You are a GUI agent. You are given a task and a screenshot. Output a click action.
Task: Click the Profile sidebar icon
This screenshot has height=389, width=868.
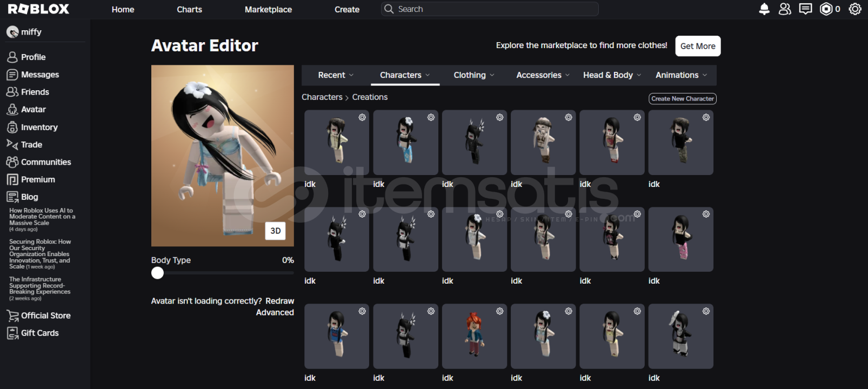click(x=12, y=57)
